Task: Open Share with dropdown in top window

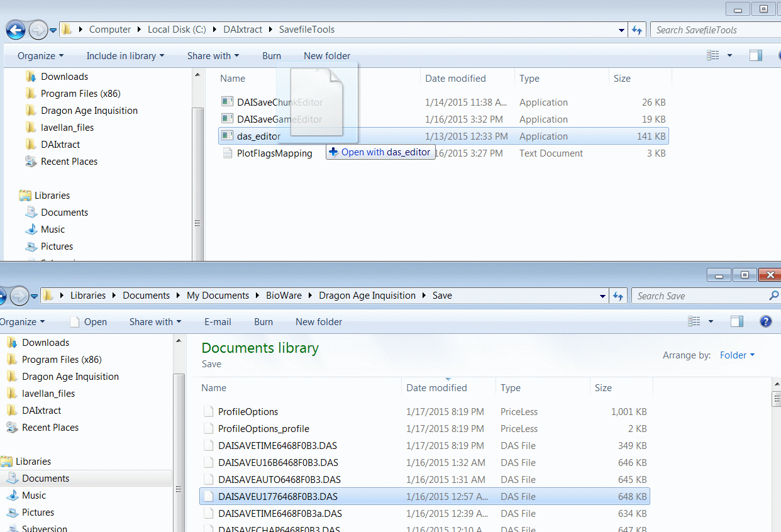Action: coord(213,55)
